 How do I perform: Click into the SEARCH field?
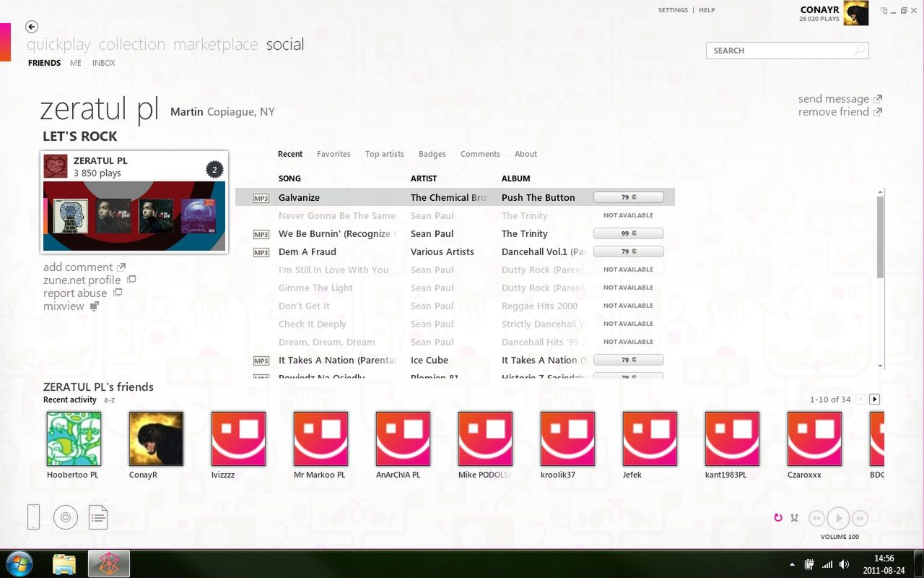coord(787,51)
